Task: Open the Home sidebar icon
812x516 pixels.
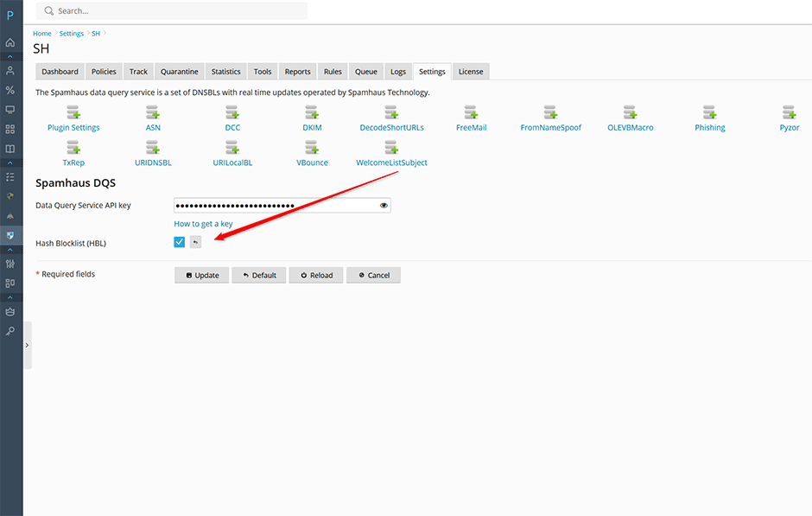Action: (10, 42)
